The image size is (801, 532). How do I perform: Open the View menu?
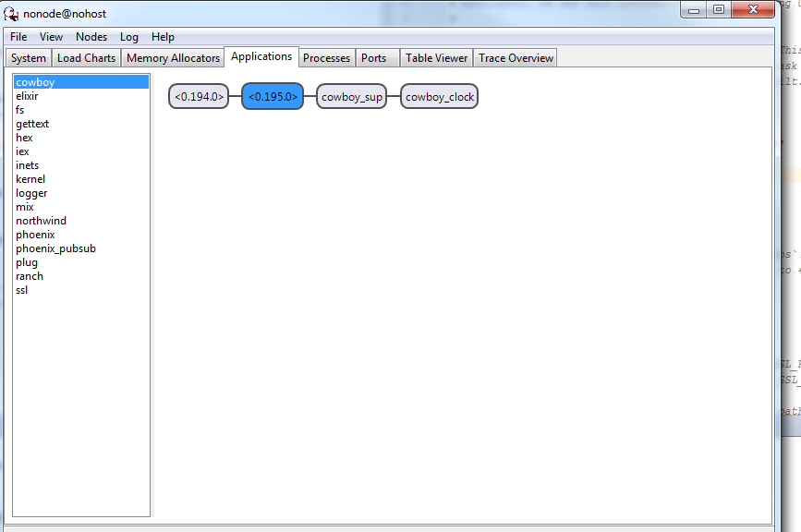point(51,37)
